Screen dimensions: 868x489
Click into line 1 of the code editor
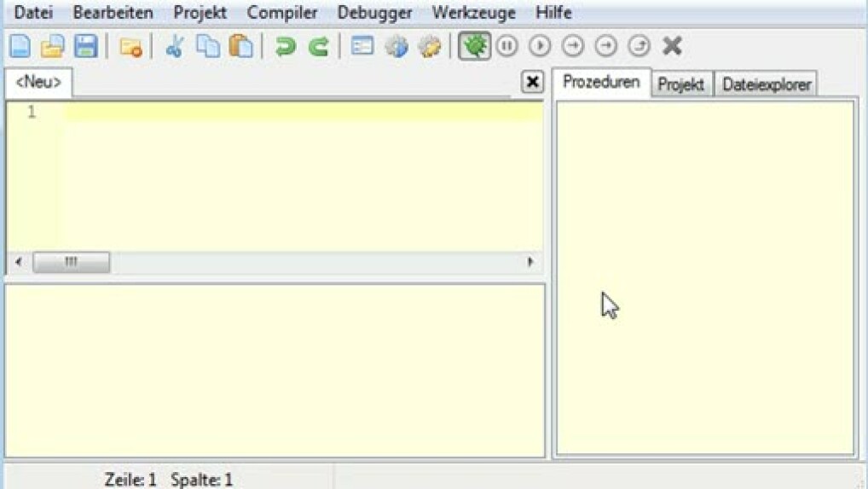pos(298,112)
